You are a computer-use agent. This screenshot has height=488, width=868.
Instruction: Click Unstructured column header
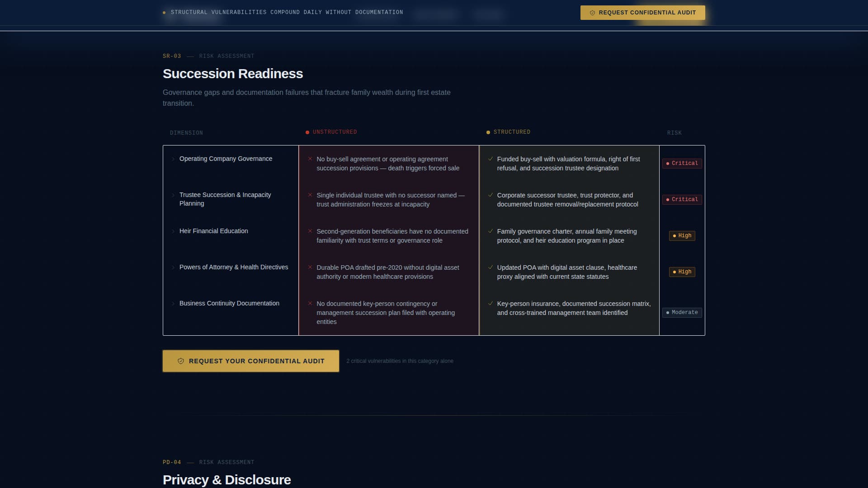335,132
